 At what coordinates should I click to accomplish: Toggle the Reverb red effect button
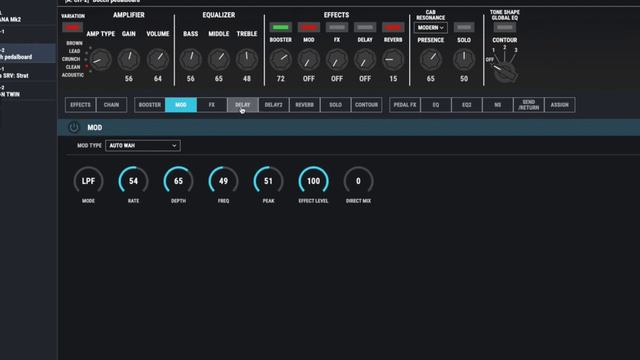click(393, 27)
